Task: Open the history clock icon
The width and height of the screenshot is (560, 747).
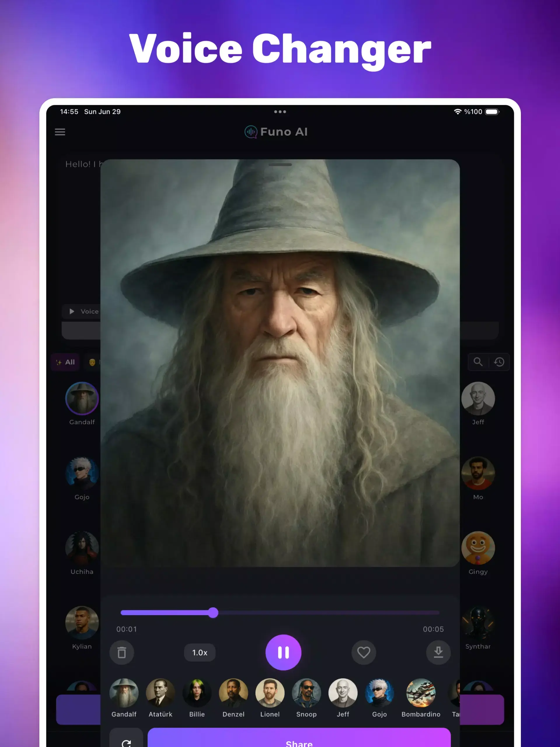Action: tap(499, 362)
